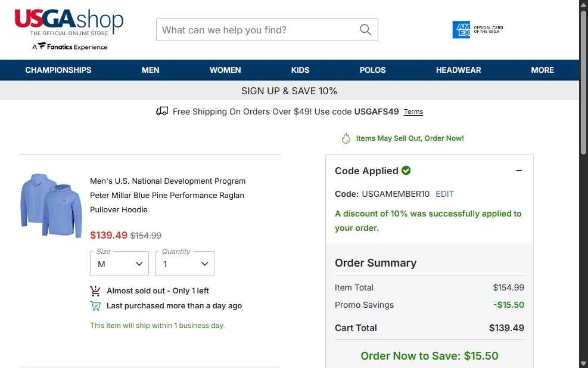This screenshot has width=588, height=368.
Task: Click the blue hoodie product thumbnail
Action: (x=51, y=205)
